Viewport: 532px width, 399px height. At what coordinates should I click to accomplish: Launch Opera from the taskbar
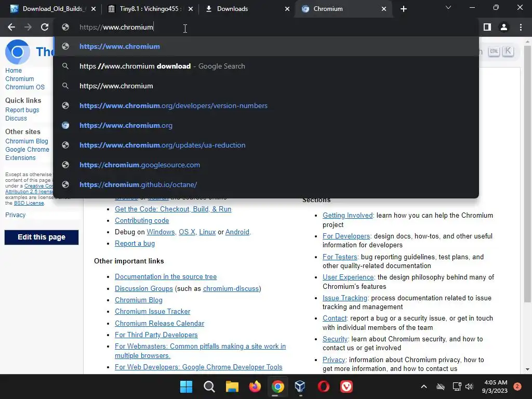click(x=323, y=387)
